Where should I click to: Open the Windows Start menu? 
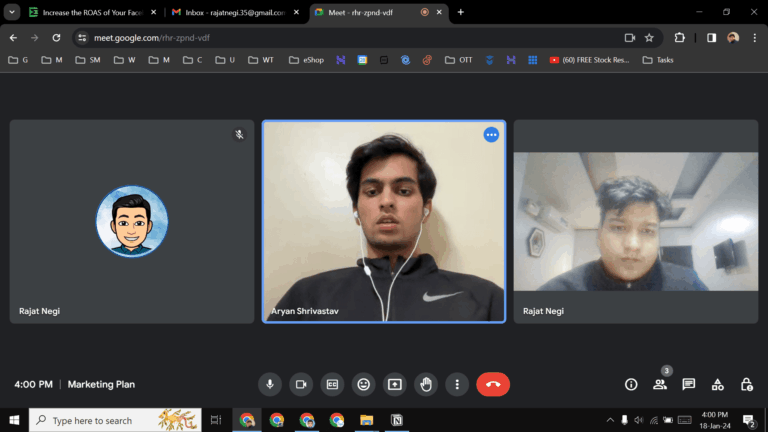[x=14, y=420]
